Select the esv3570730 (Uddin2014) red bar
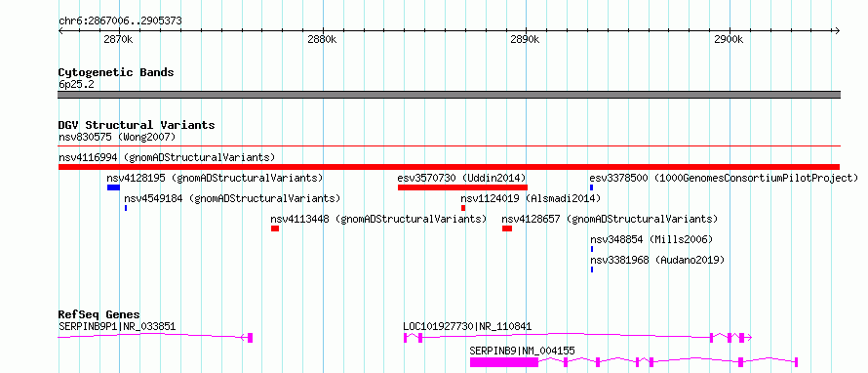This screenshot has height=373, width=868. (462, 187)
